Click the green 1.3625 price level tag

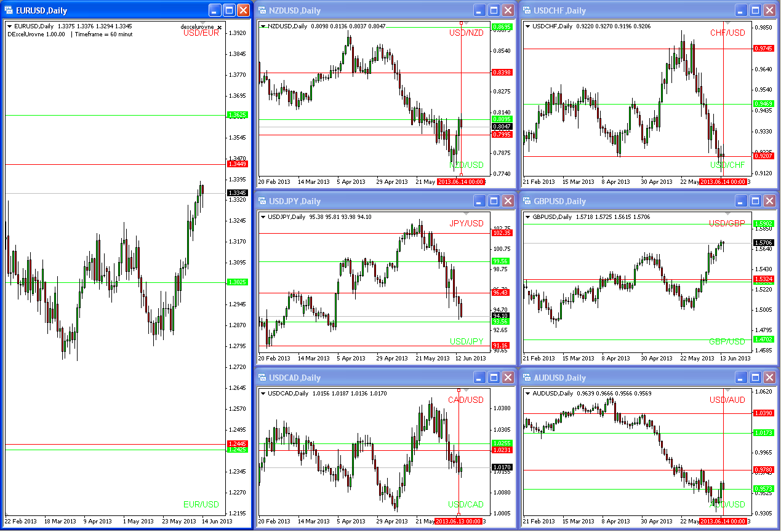click(237, 115)
